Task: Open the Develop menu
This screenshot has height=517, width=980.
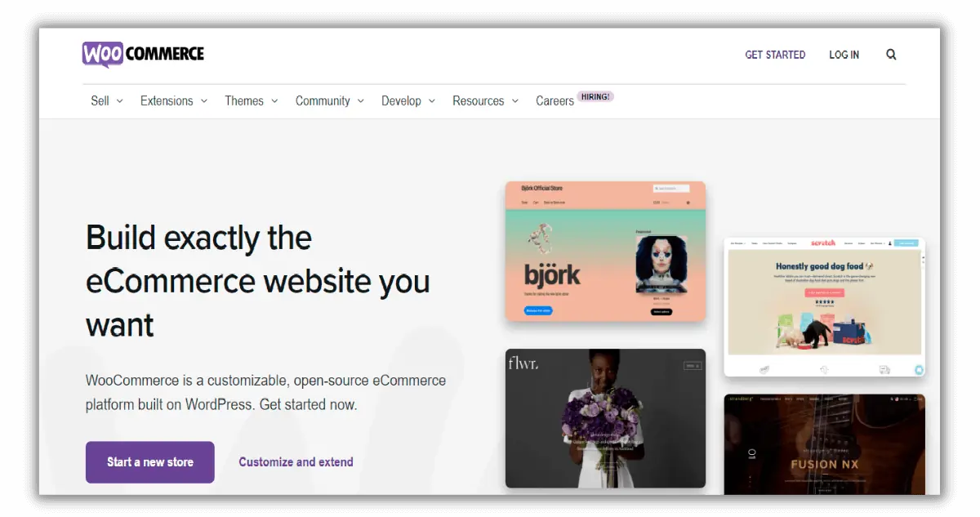Action: pos(408,101)
